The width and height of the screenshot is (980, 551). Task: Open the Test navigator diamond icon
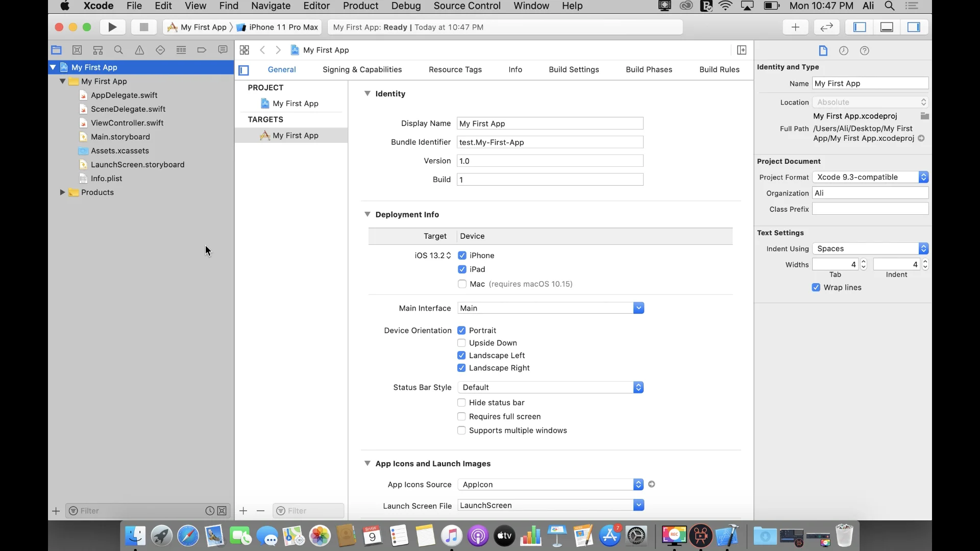click(x=160, y=50)
